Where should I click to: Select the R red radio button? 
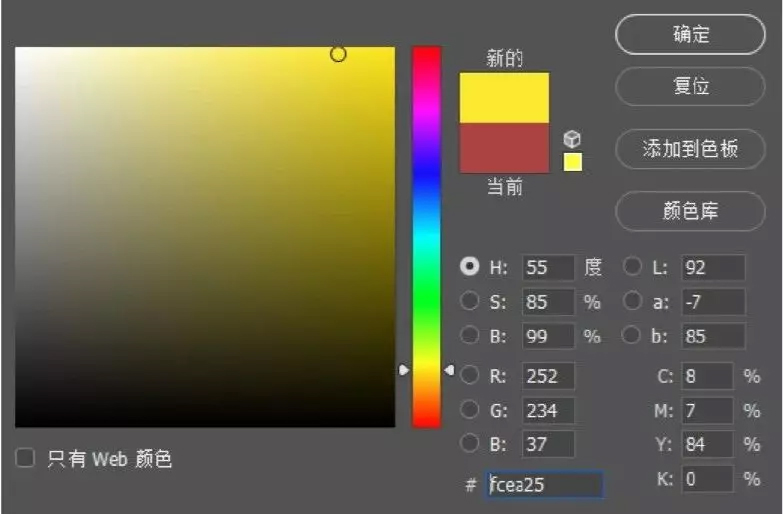(469, 375)
